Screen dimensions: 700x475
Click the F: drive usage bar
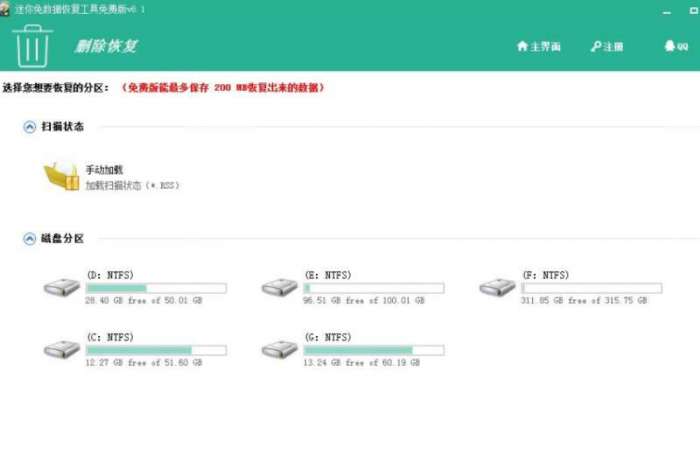pyautogui.click(x=590, y=288)
